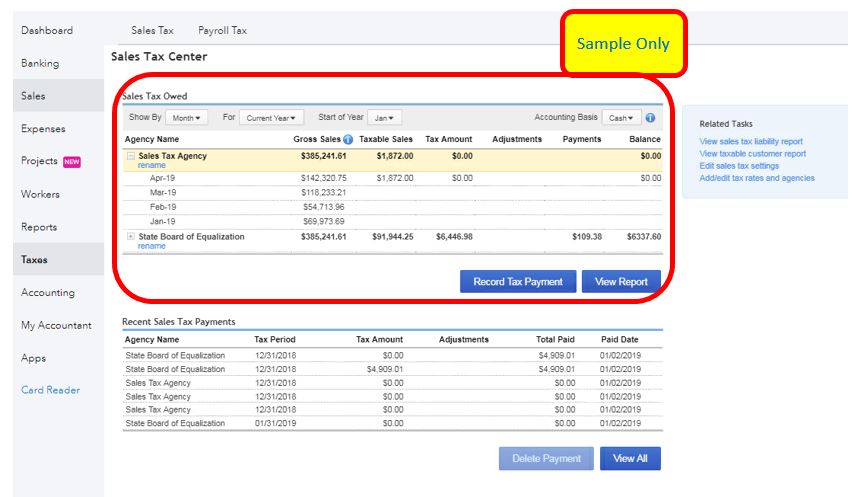Select payment row with $4,909.01 tax amount
The width and height of the screenshot is (866, 497).
(392, 369)
